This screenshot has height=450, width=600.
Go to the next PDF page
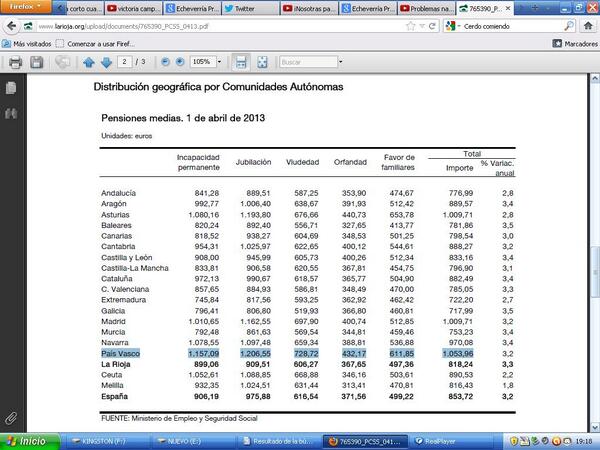point(106,62)
